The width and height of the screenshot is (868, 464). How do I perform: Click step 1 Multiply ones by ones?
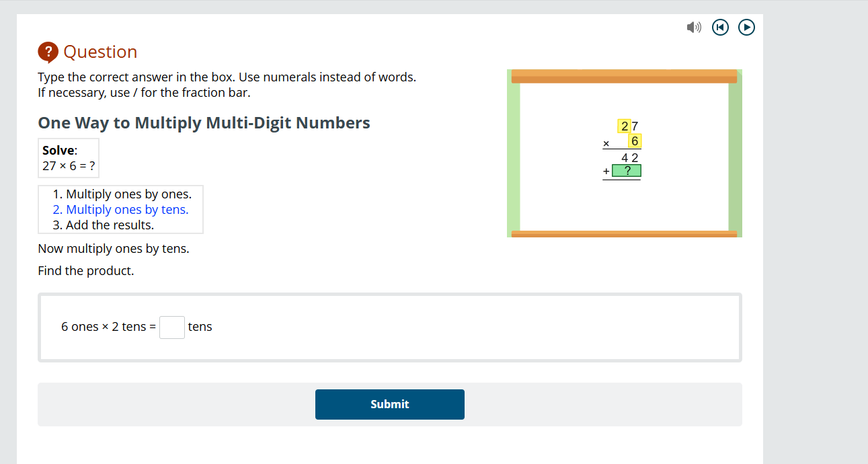tap(122, 194)
